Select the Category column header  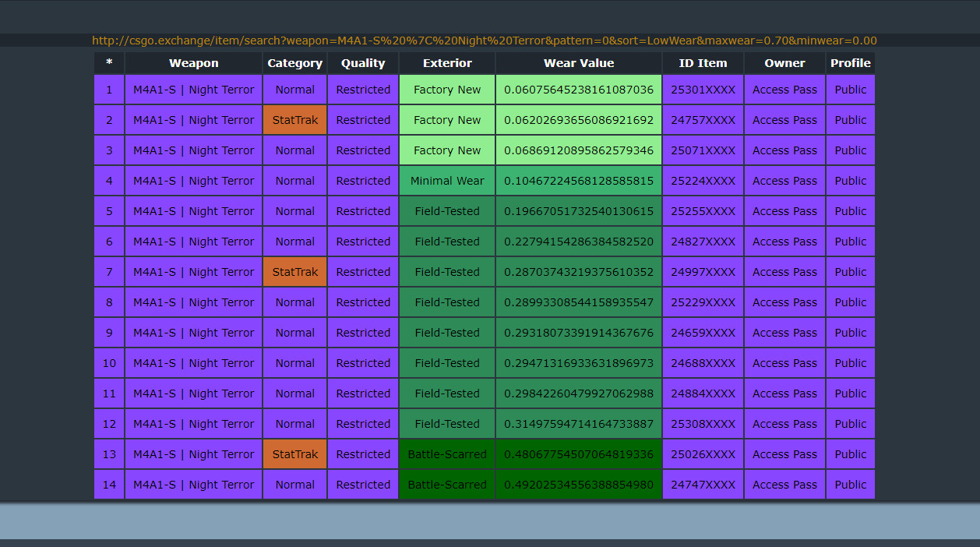(x=294, y=63)
